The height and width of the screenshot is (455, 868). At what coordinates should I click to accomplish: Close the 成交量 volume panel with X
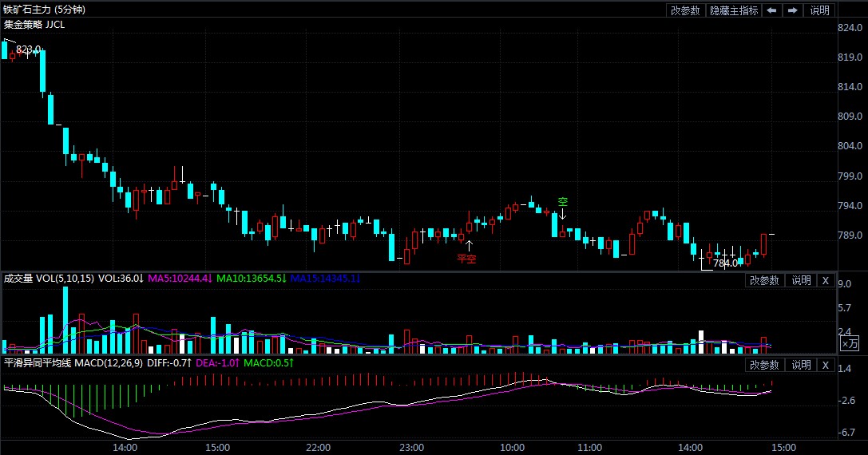point(826,281)
